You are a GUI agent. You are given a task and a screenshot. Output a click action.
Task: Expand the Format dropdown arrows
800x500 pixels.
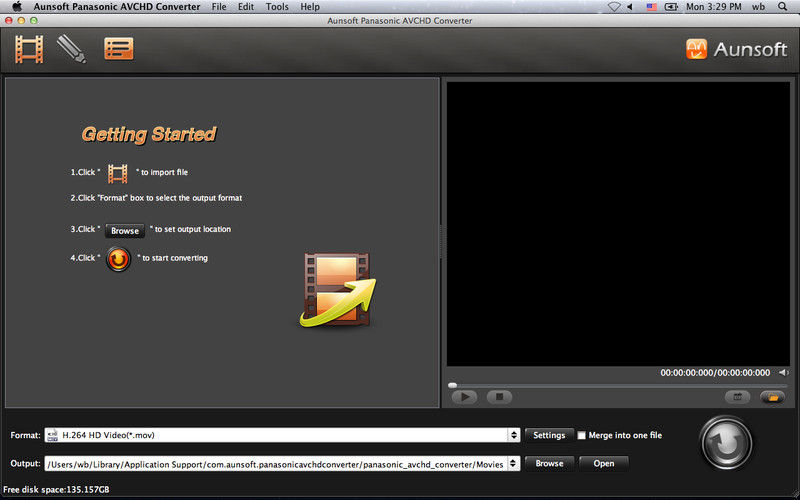(x=514, y=435)
